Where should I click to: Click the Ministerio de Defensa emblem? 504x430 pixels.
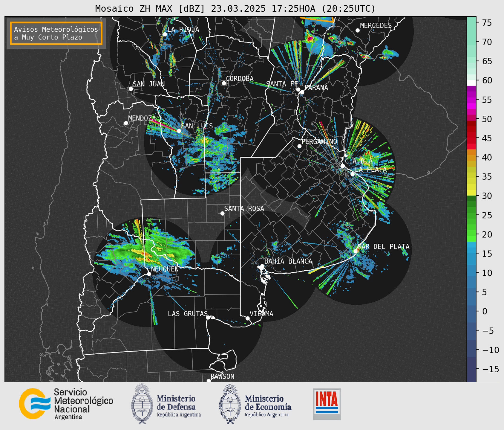(x=142, y=404)
